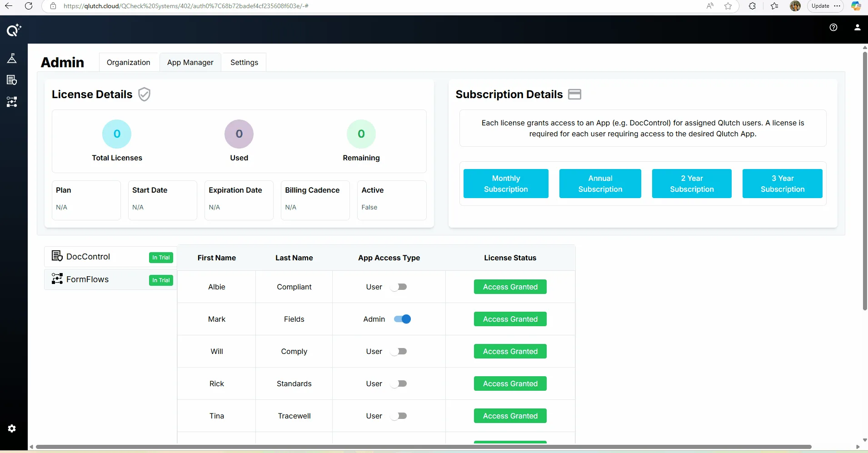Open the browser favorites list icon
868x453 pixels.
pyautogui.click(x=774, y=6)
